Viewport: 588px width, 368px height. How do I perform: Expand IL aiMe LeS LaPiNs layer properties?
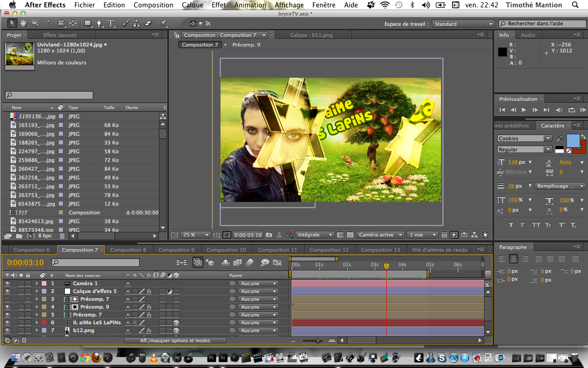tap(37, 322)
